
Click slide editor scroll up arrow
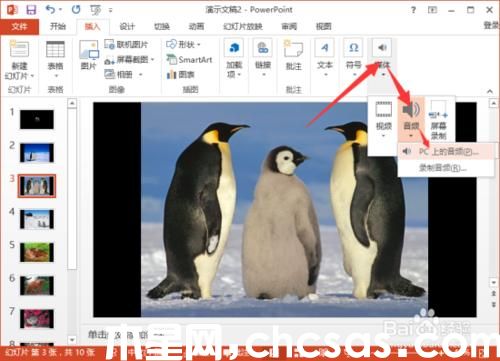pos(494,104)
